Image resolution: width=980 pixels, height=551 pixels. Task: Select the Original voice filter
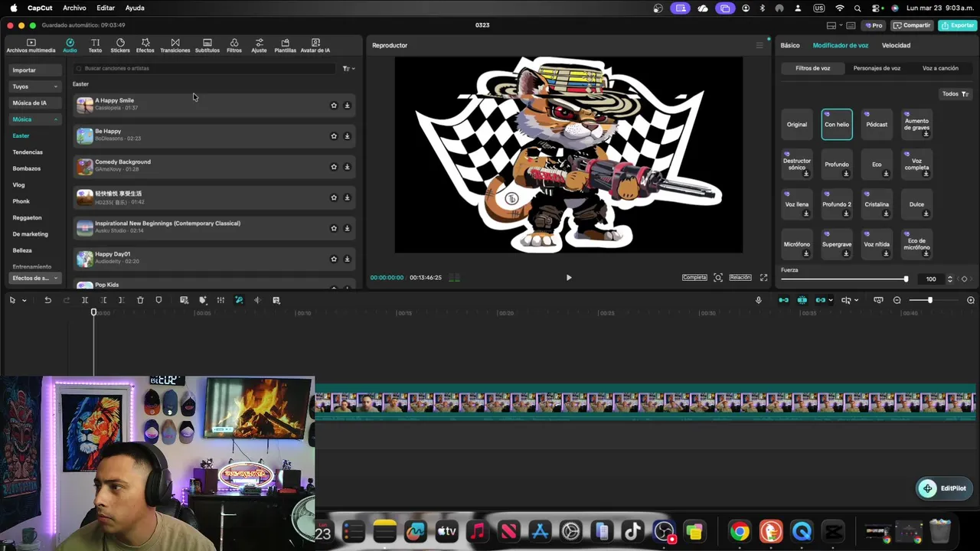[x=797, y=125]
